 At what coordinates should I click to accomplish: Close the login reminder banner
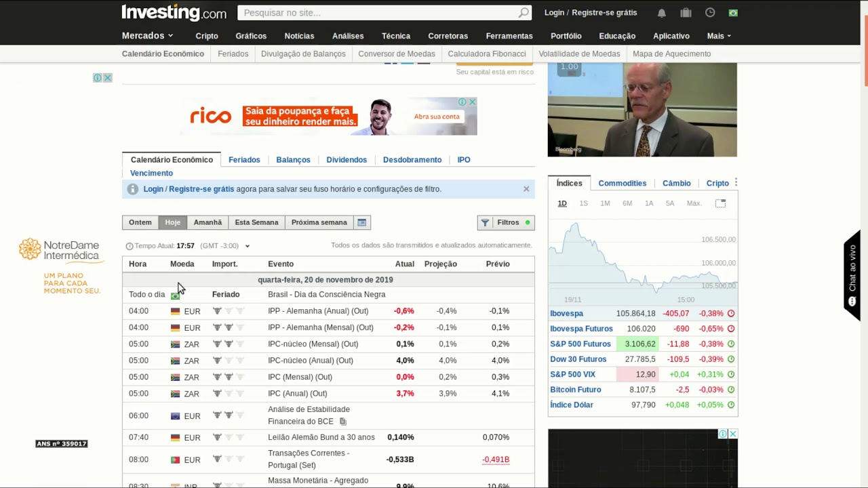[526, 189]
